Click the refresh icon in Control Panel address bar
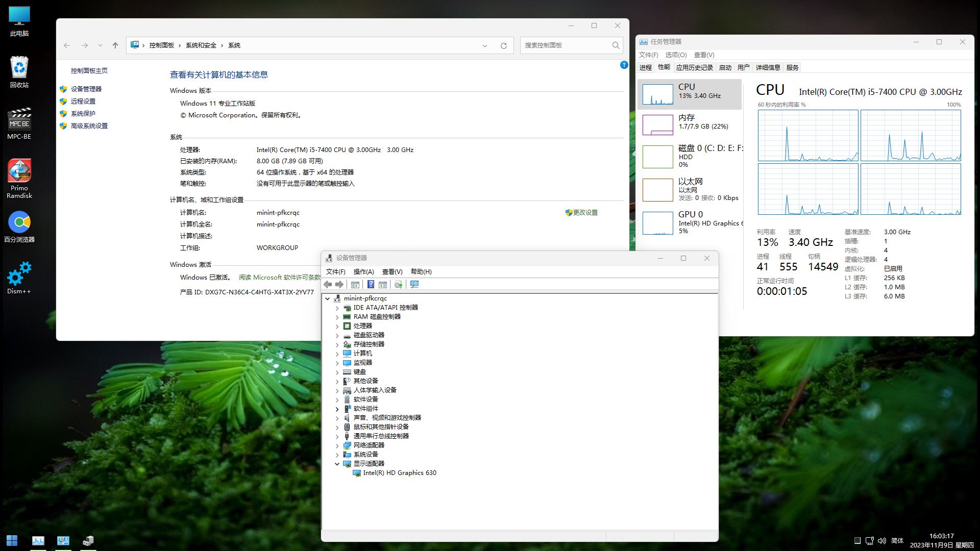Image resolution: width=980 pixels, height=551 pixels. [x=504, y=45]
